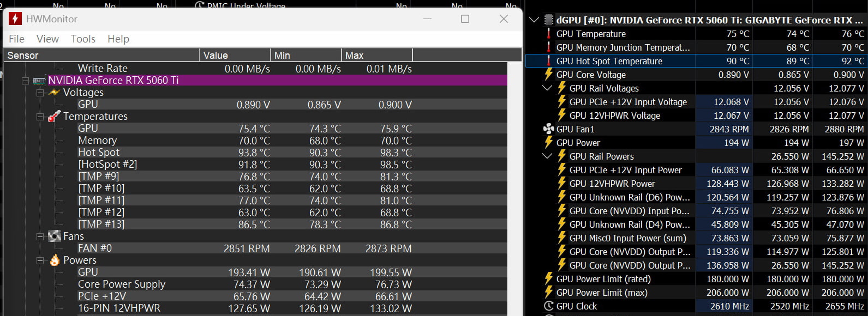Collapse the NVIDIA GeForce RTX 5060 Ti node
The width and height of the screenshot is (868, 316).
pyautogui.click(x=25, y=81)
